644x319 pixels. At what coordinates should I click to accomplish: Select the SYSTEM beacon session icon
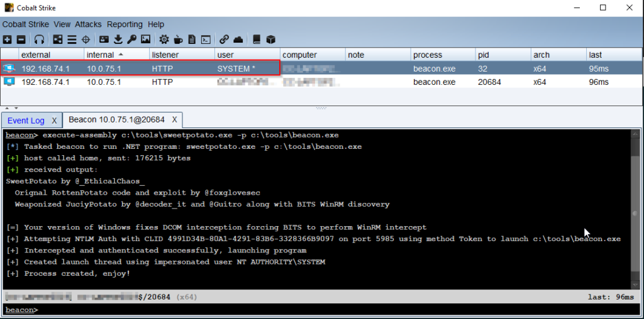[9, 69]
